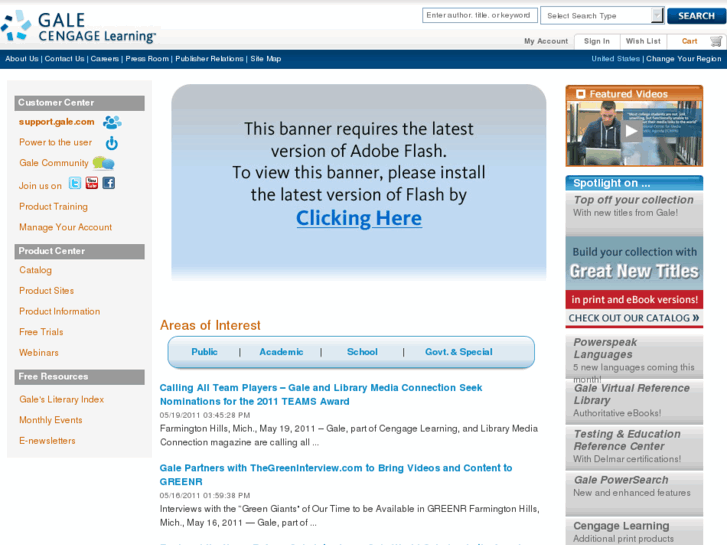Click the SEARCH button
The image size is (727, 545).
(696, 16)
